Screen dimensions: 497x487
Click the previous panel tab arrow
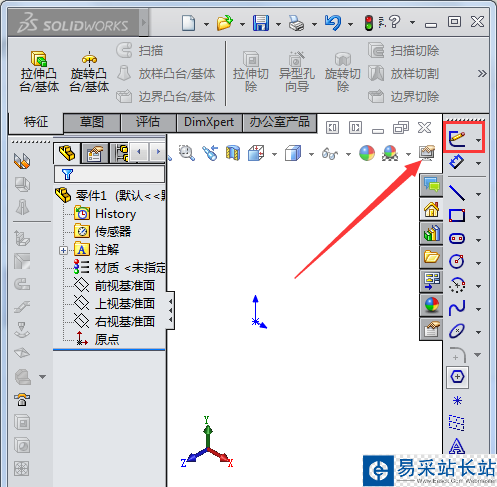pos(139,152)
